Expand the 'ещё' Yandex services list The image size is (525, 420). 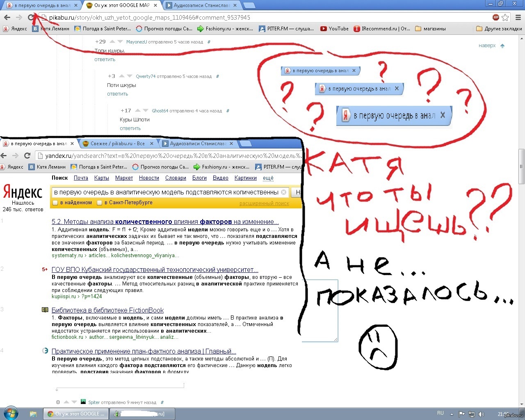point(268,178)
